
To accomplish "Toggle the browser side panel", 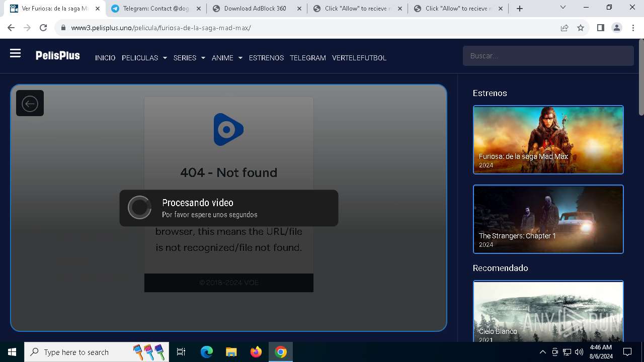I will point(600,28).
